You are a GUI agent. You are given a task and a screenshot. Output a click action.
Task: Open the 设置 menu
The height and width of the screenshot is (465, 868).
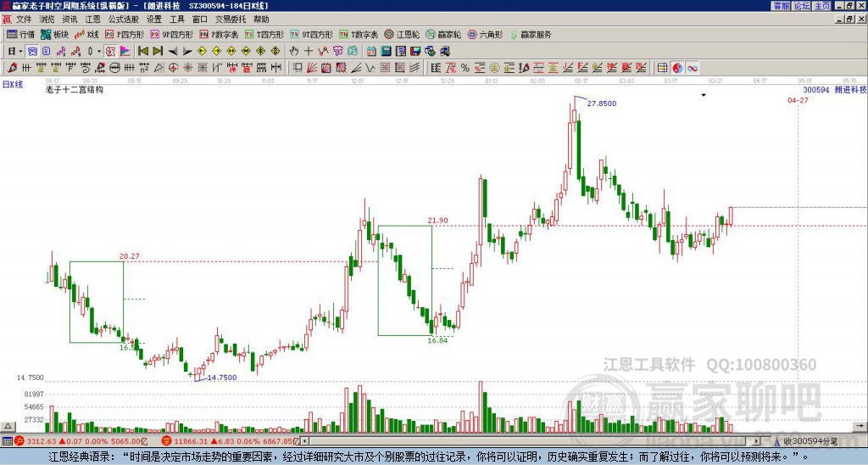tap(154, 20)
